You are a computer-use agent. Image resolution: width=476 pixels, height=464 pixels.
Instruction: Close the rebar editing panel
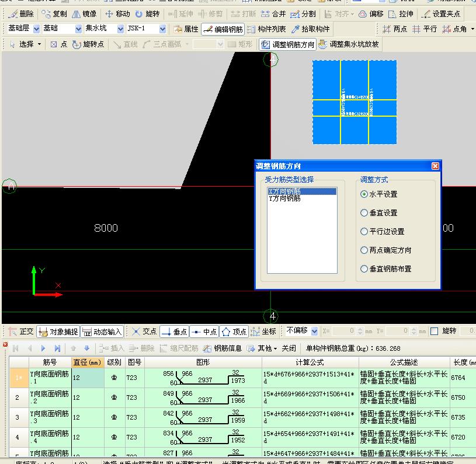[5, 344]
